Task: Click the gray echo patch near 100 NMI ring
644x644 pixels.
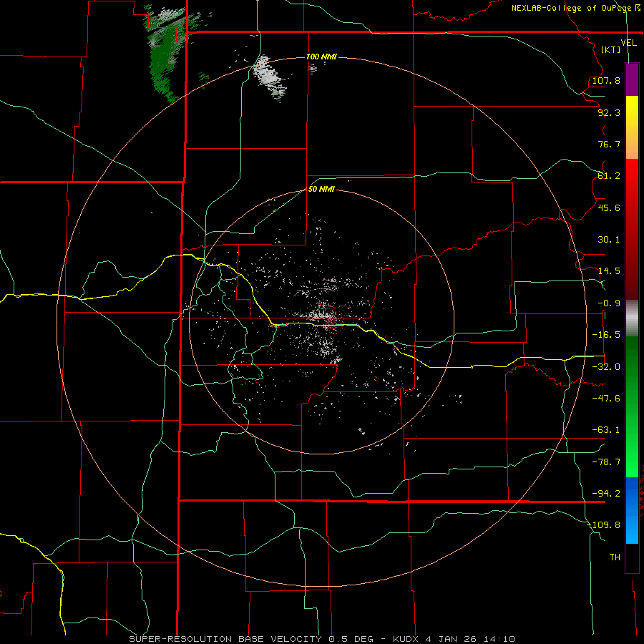Action: 269,78
